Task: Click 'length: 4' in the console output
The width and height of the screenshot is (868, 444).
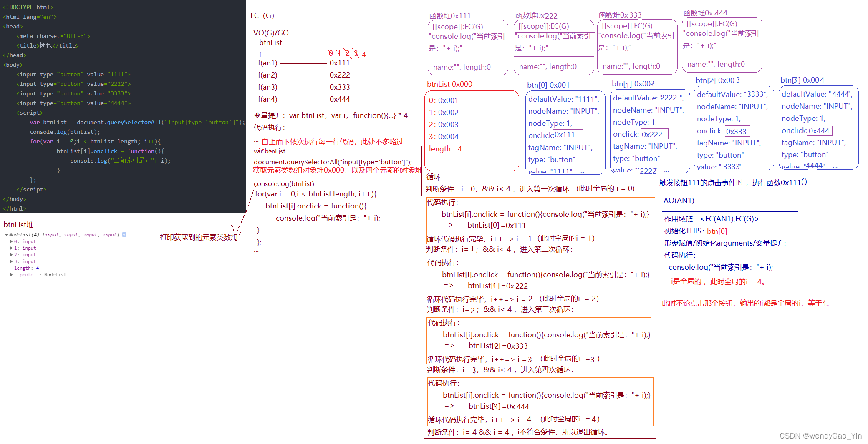Action: pos(26,268)
